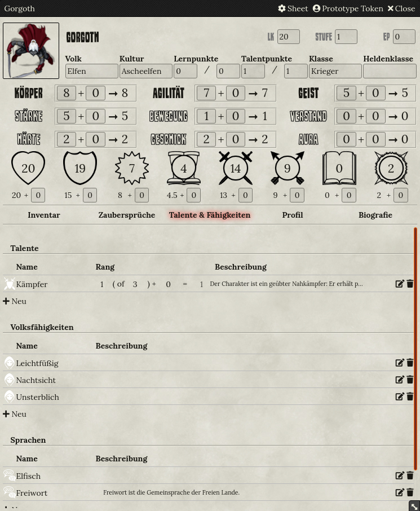The width and height of the screenshot is (420, 511).
Task: Edit the Kämpfer talent
Action: [x=400, y=284]
